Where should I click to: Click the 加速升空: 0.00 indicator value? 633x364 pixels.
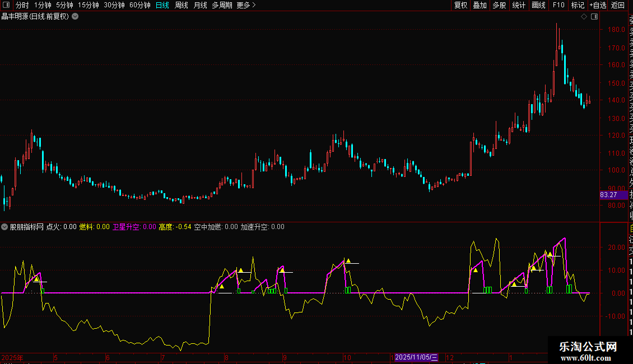tap(262, 227)
